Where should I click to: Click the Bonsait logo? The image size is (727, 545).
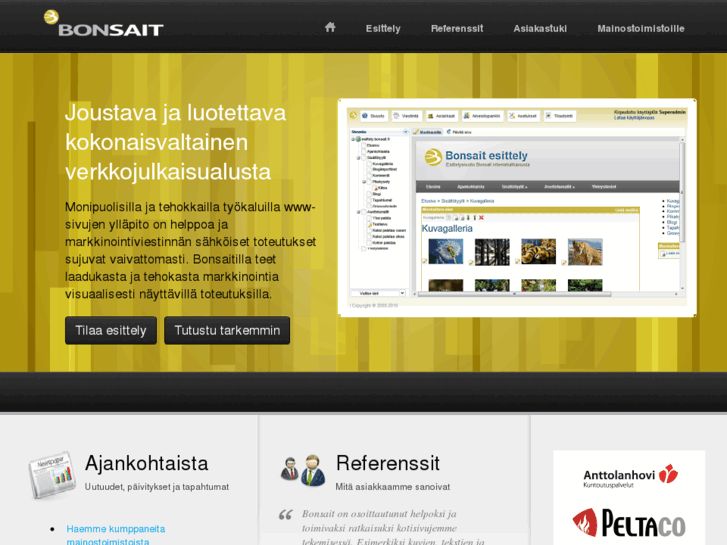coord(103,24)
